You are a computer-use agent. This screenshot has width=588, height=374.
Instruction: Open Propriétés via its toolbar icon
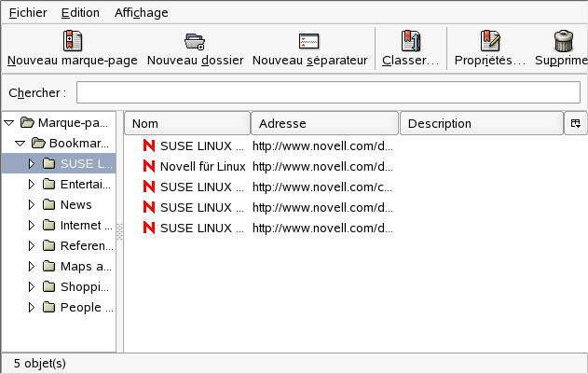pos(490,41)
